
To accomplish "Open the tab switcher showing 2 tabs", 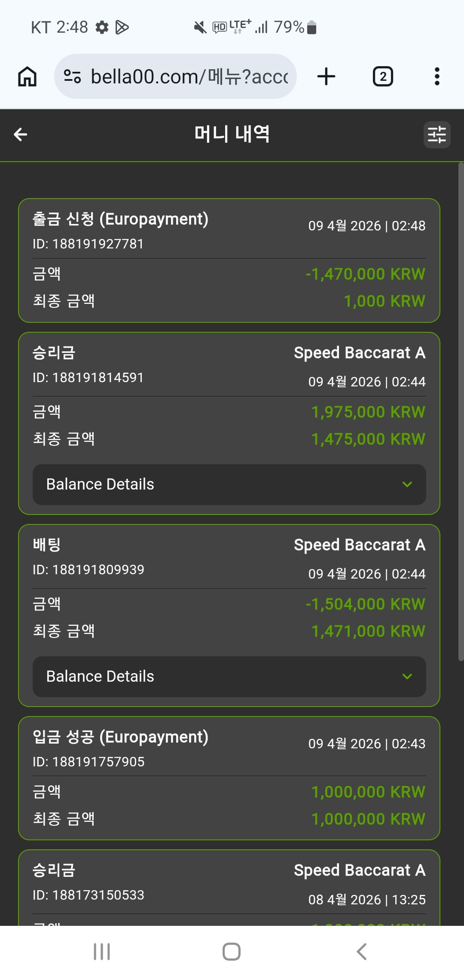I will (383, 77).
